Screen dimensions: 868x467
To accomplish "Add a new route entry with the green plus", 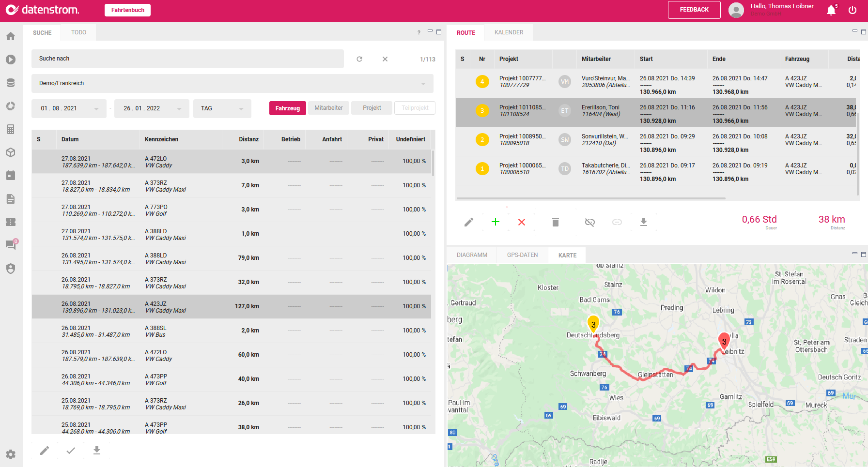I will tap(495, 222).
